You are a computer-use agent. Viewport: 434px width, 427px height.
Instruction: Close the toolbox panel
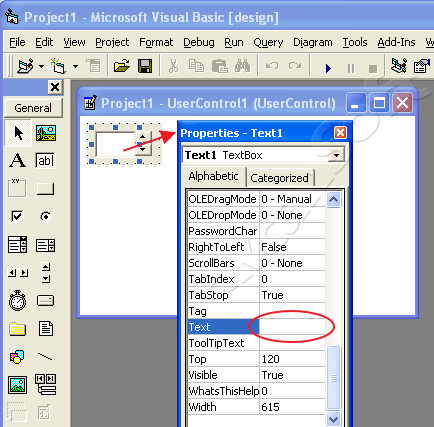pyautogui.click(x=55, y=87)
